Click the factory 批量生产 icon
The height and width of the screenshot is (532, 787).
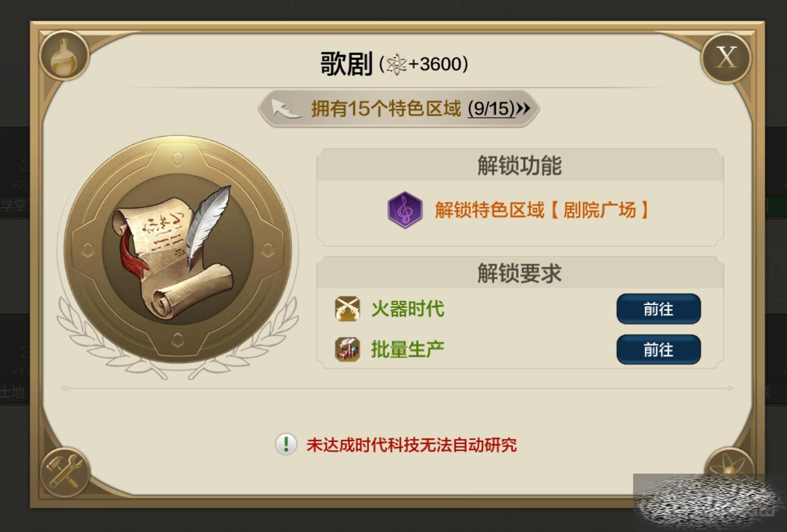pyautogui.click(x=347, y=349)
